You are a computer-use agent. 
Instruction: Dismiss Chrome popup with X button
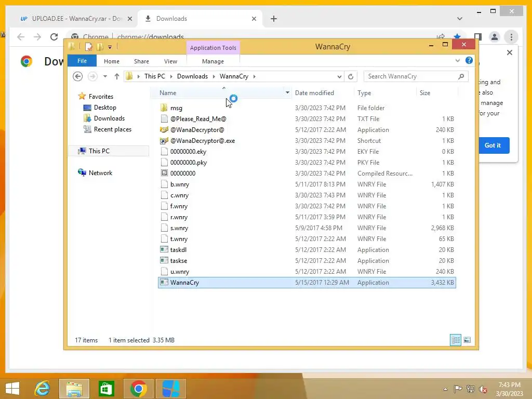(509, 52)
